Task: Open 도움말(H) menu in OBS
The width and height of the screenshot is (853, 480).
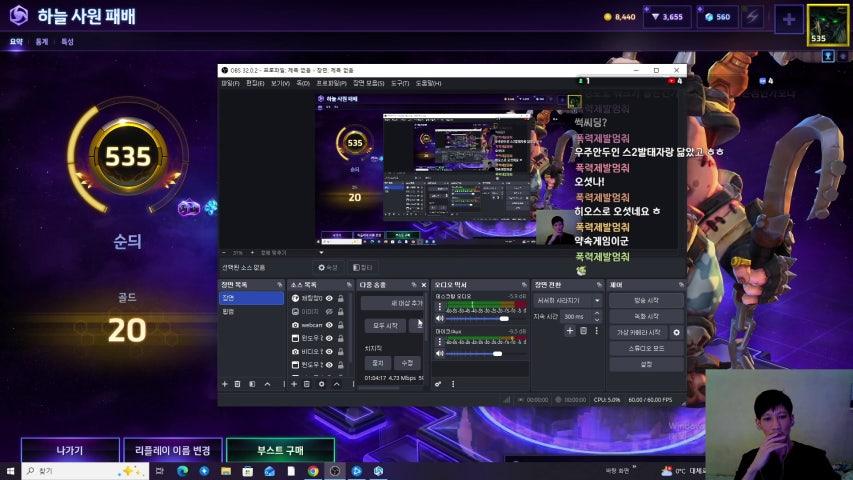Action: (428, 83)
